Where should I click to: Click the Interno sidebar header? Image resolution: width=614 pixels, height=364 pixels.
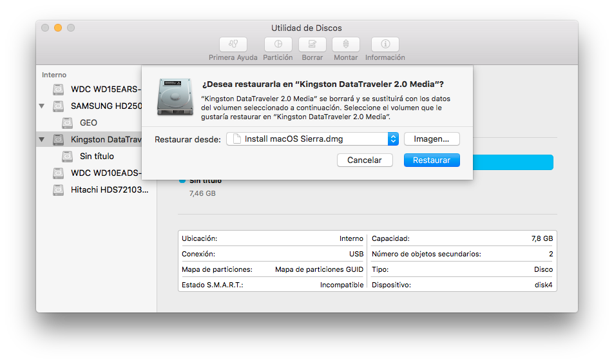point(54,75)
